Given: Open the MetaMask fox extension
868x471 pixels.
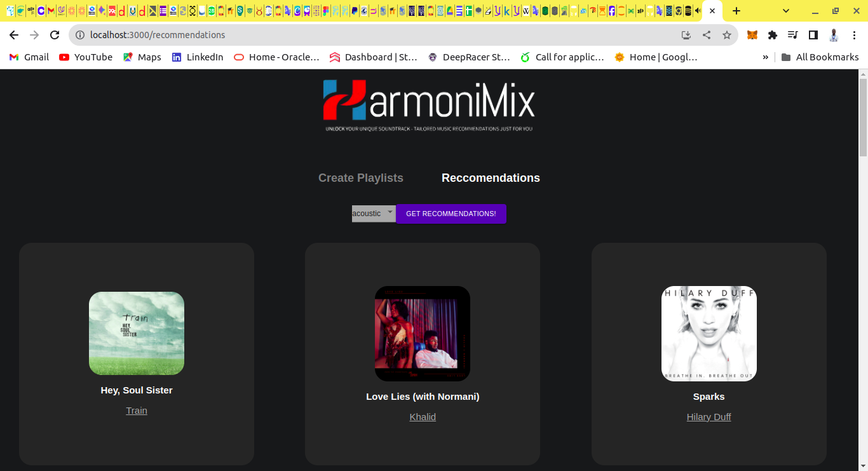Looking at the screenshot, I should pyautogui.click(x=752, y=35).
